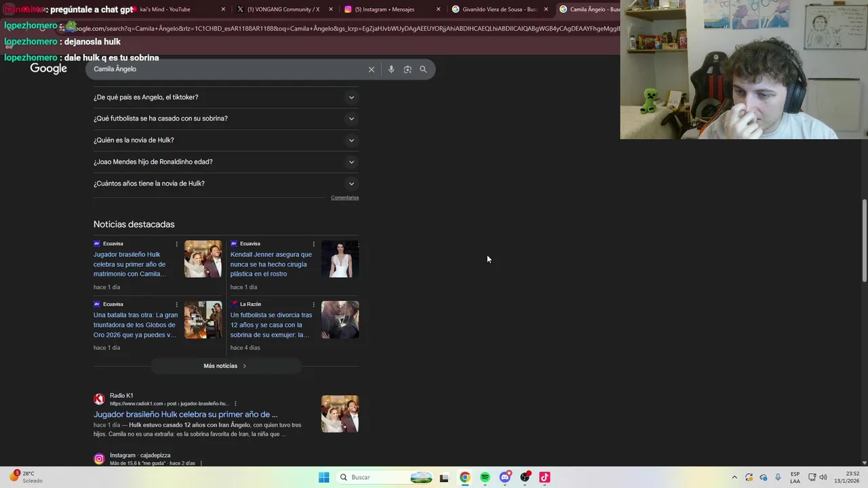This screenshot has width=868, height=488.
Task: Open TikTok app from the taskbar
Action: 545,477
